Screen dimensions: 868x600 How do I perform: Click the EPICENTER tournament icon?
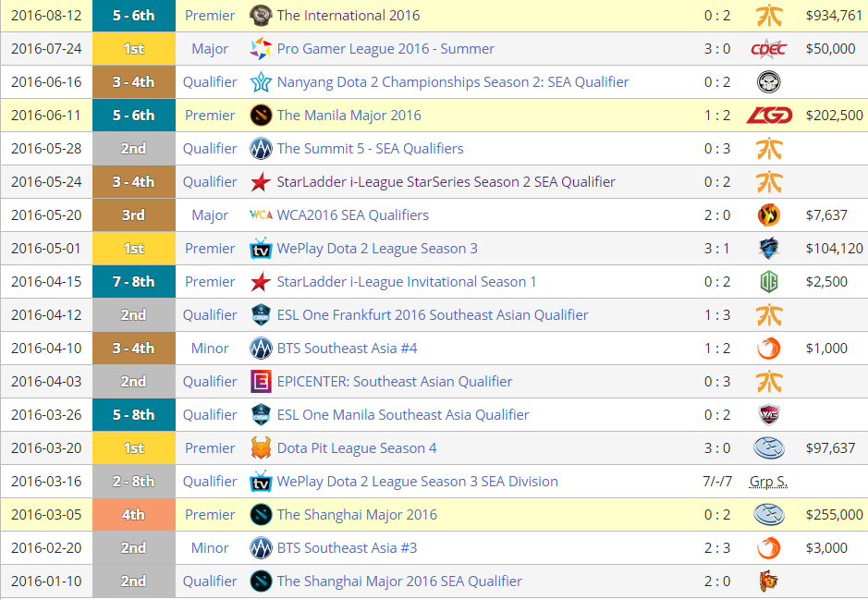262,382
